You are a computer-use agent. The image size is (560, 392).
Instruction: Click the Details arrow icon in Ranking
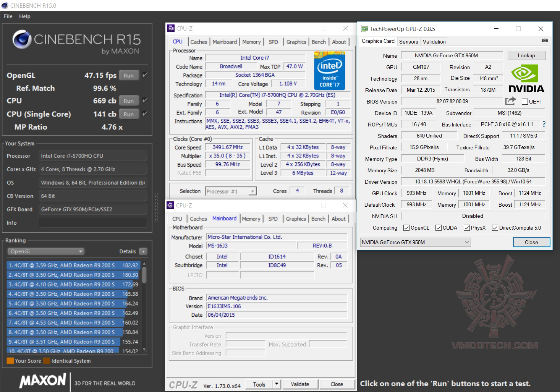[x=143, y=251]
